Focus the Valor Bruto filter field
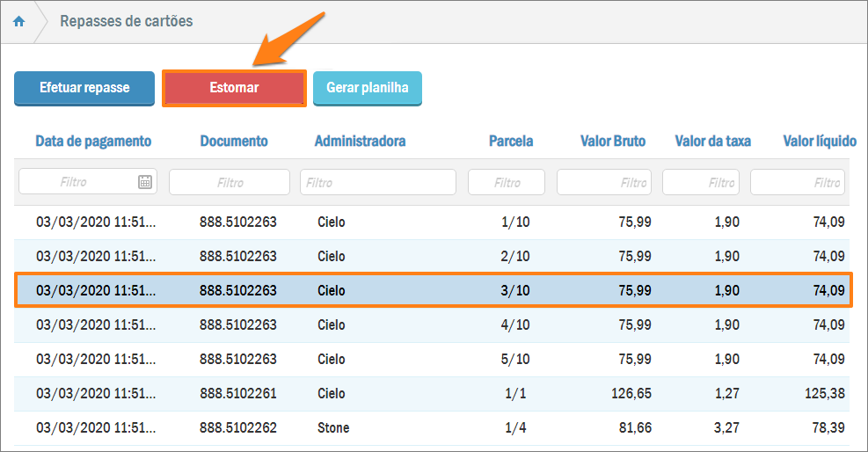Viewport: 868px width, 452px height. tap(604, 183)
